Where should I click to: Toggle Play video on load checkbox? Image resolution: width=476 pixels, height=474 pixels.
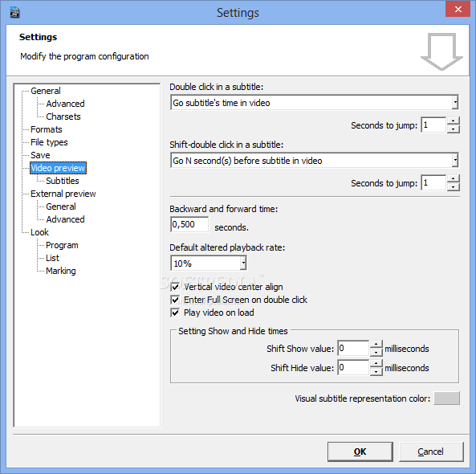(x=175, y=313)
